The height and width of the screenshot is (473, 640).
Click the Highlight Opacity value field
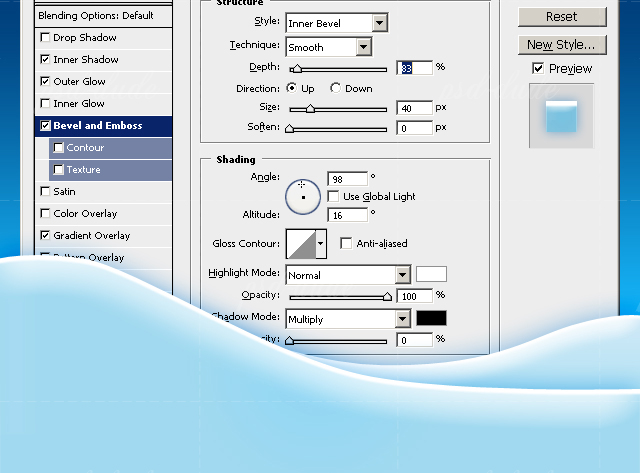click(414, 296)
